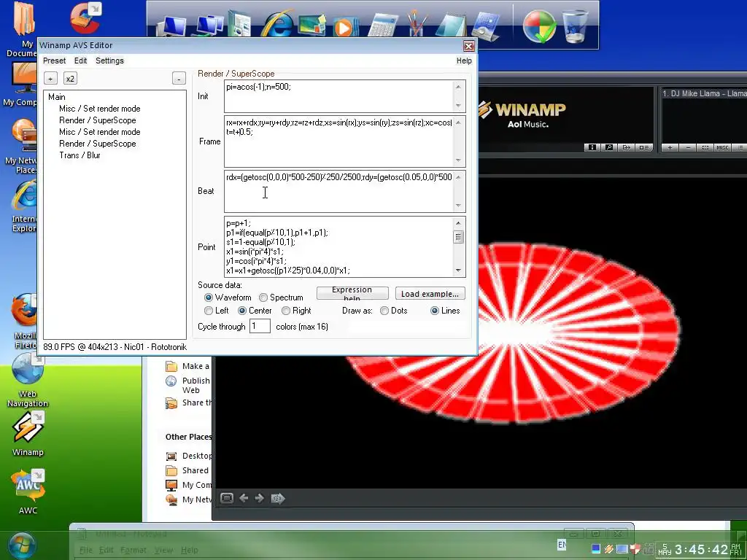Viewport: 747px width, 560px height.
Task: Select the Left channel radio button
Action: 208,311
